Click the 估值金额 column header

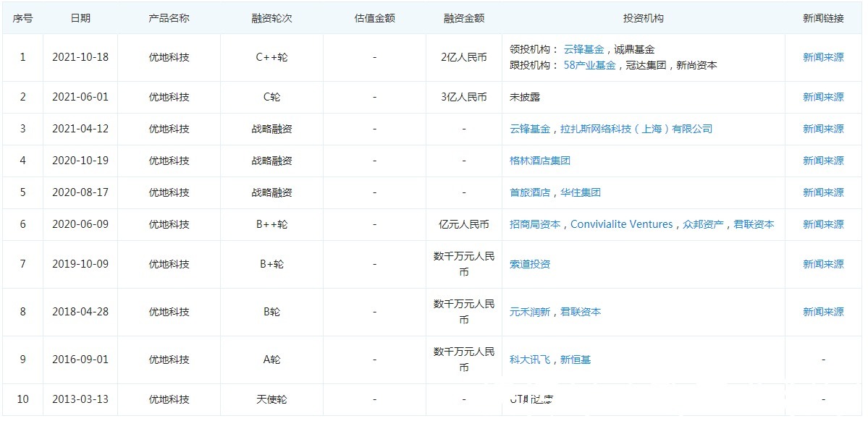(375, 17)
